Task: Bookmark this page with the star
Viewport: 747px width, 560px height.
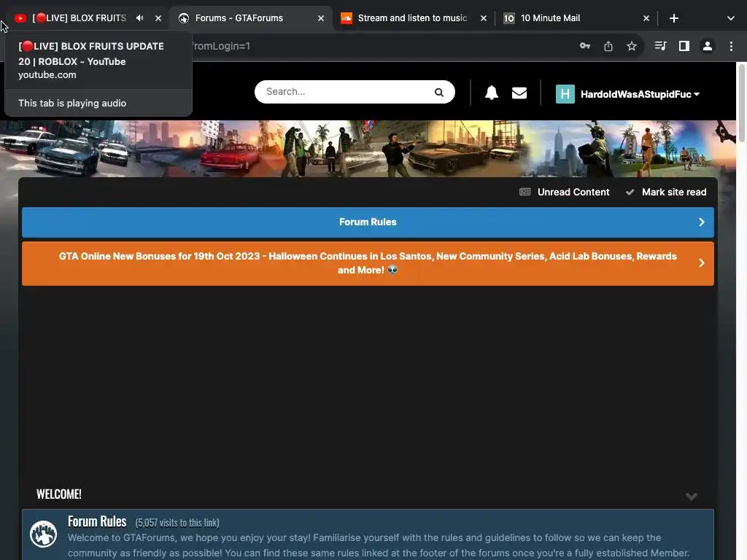Action: point(631,46)
